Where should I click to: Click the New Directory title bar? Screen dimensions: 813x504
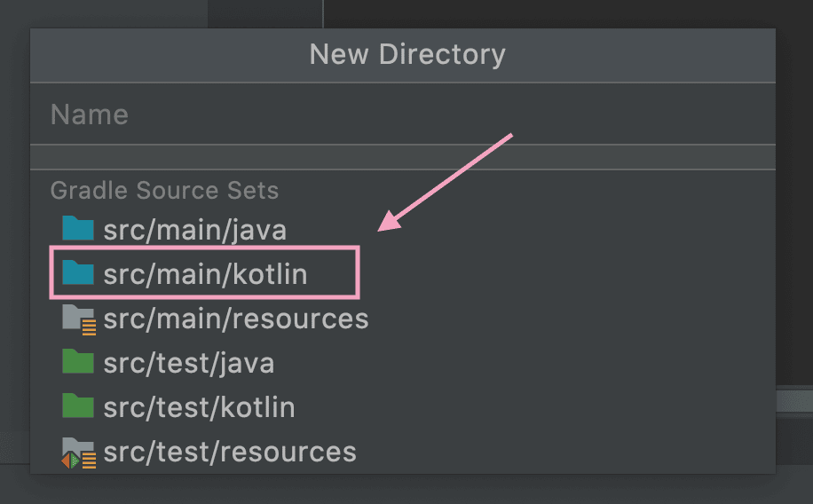(403, 55)
